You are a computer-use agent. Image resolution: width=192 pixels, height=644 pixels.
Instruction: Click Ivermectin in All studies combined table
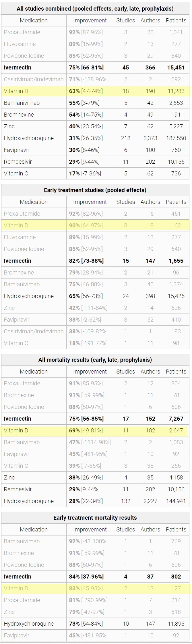pos(18,67)
